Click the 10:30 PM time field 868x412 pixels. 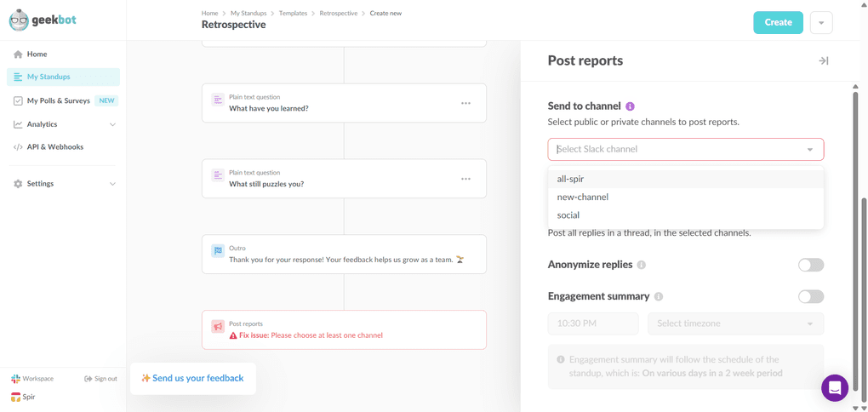coord(593,323)
